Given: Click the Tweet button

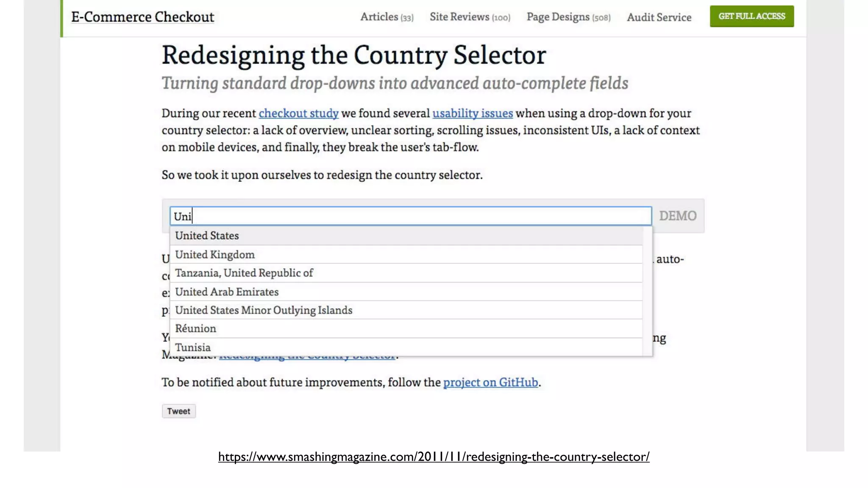Looking at the screenshot, I should tap(178, 411).
